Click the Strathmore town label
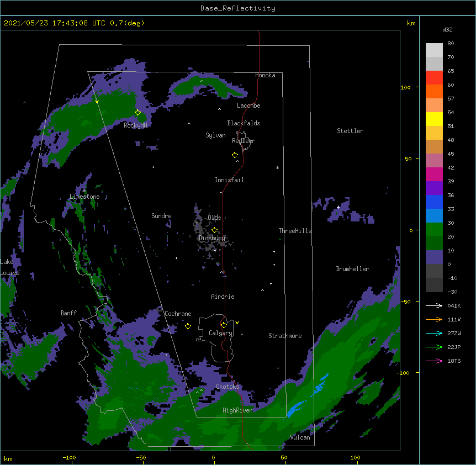The width and height of the screenshot is (476, 465). (285, 336)
